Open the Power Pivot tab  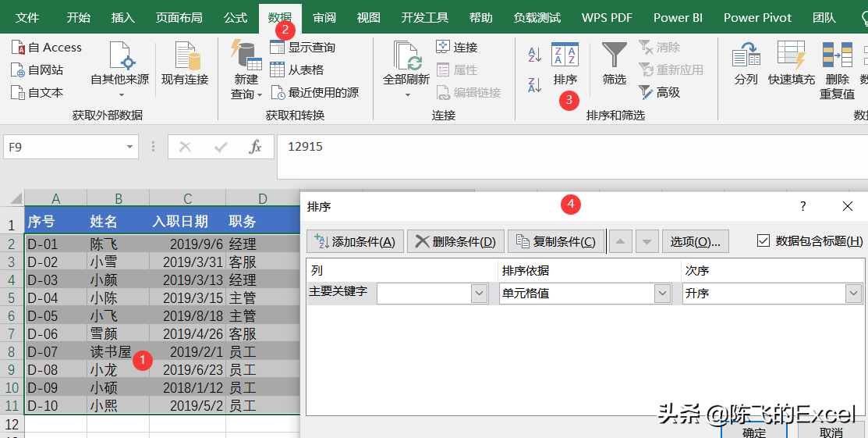758,18
